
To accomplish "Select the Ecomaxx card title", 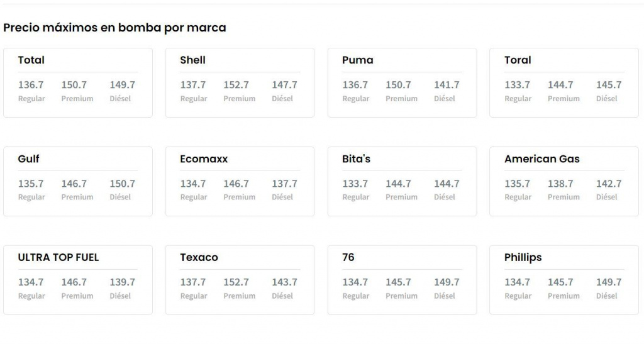I will 204,159.
